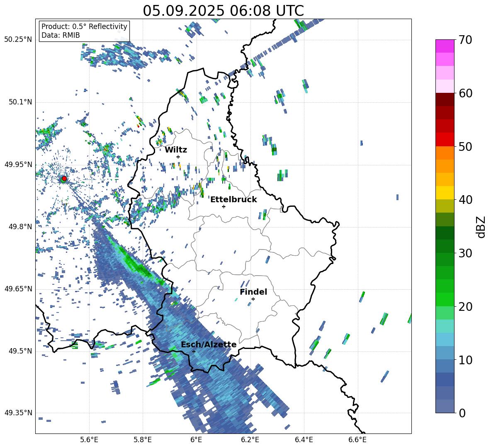Pick the dark maroon swatch below 60

pos(445,99)
